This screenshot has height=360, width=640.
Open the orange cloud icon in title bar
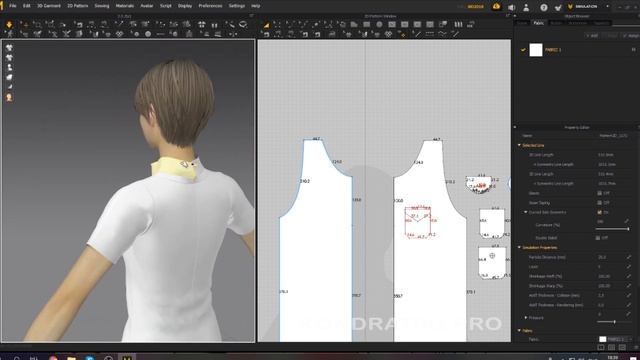coord(496,6)
